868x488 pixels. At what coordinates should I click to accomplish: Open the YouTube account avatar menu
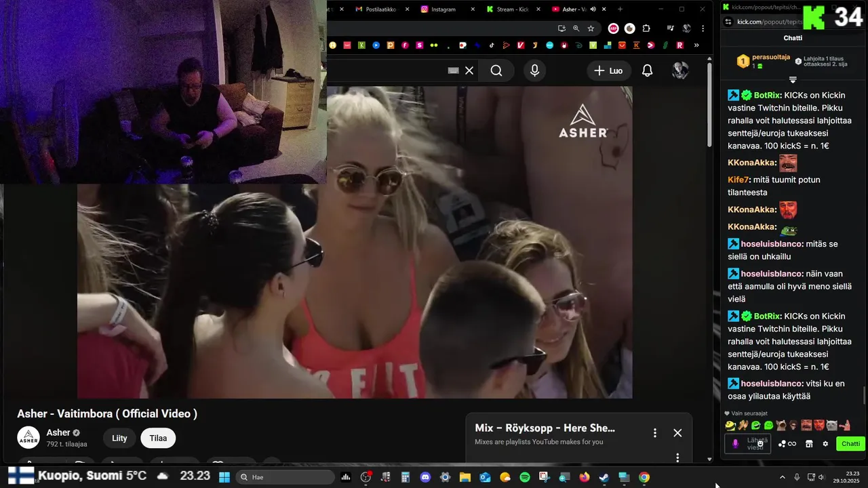680,70
